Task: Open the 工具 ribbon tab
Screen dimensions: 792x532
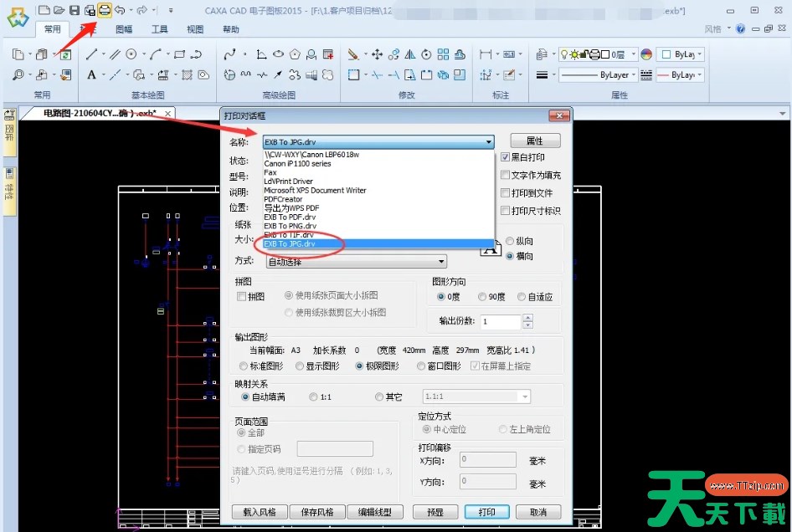Action: coord(159,29)
